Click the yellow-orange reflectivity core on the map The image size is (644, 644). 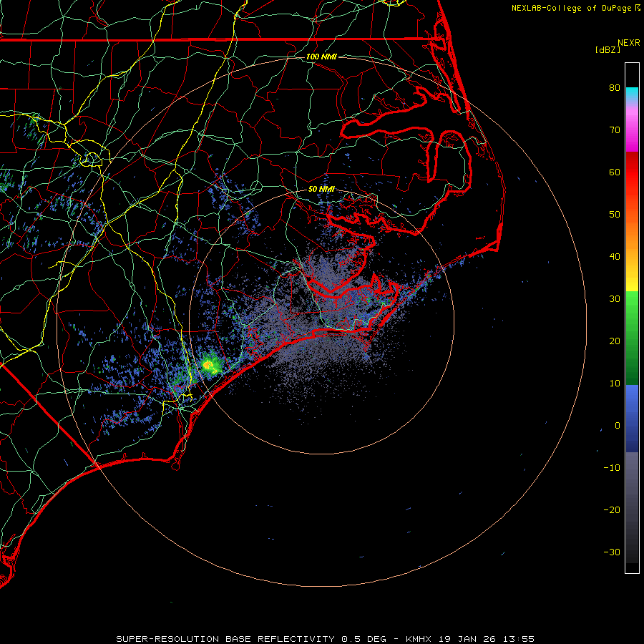pyautogui.click(x=208, y=364)
